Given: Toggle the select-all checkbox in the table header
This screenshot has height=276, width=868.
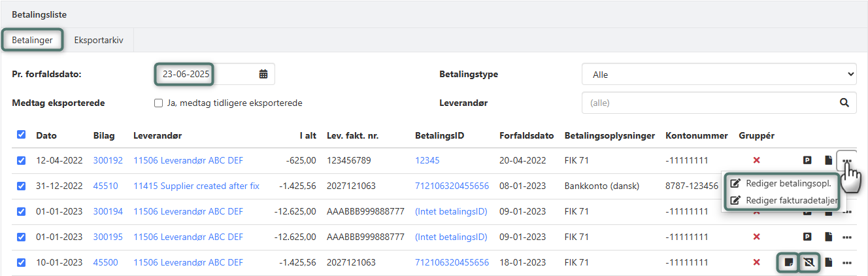Looking at the screenshot, I should (x=21, y=135).
